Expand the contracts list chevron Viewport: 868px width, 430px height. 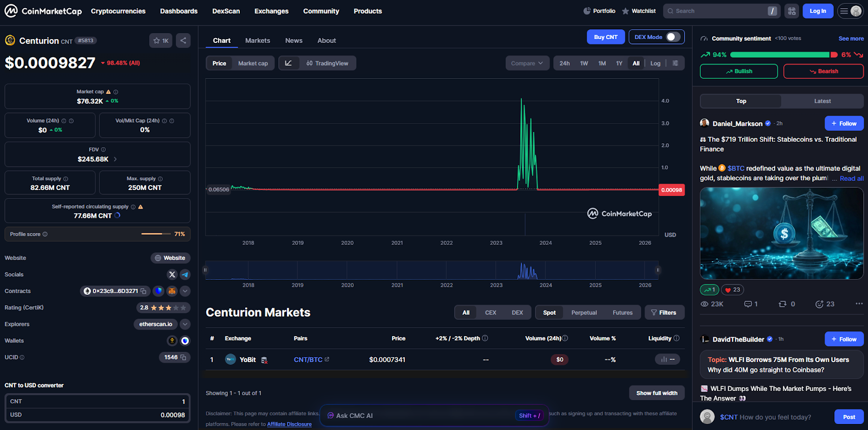click(x=185, y=291)
